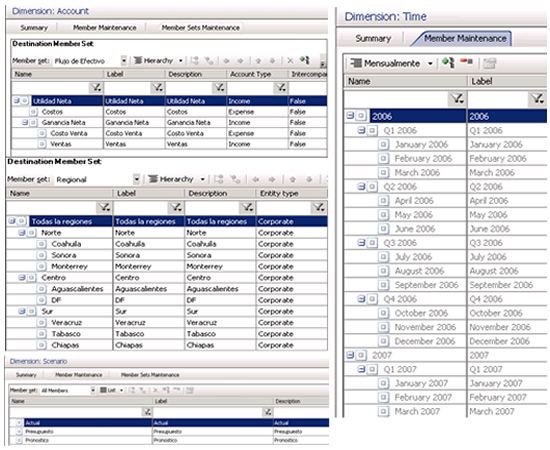Click the add member icon in the Time toolbar

tap(448, 63)
